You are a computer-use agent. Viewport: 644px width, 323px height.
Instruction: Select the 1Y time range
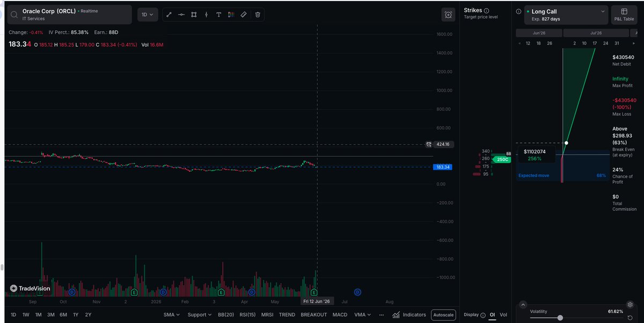(76, 315)
